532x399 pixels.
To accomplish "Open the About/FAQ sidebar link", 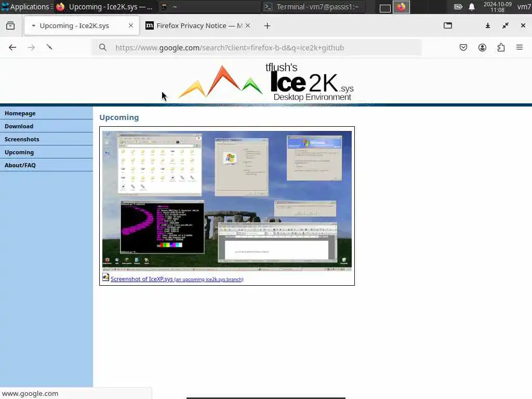I will tap(46, 165).
